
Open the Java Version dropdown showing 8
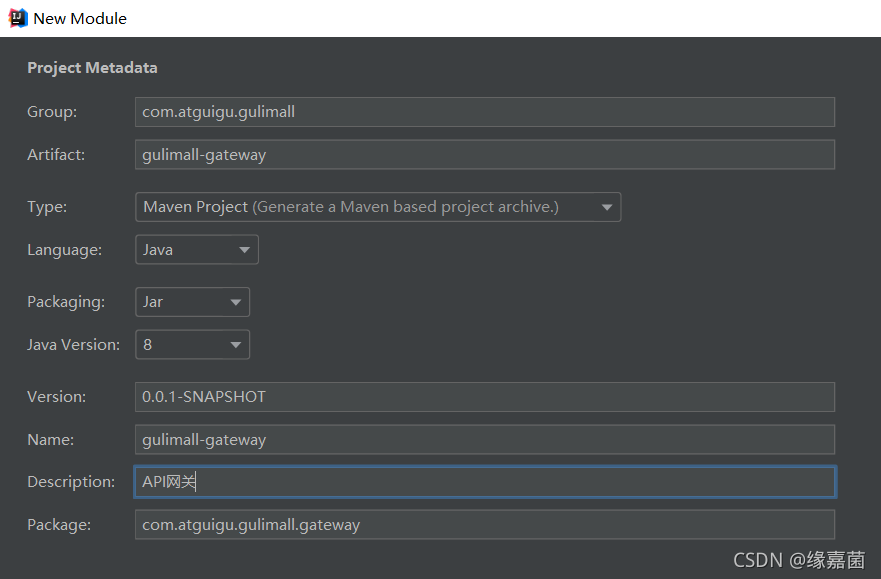click(x=192, y=344)
